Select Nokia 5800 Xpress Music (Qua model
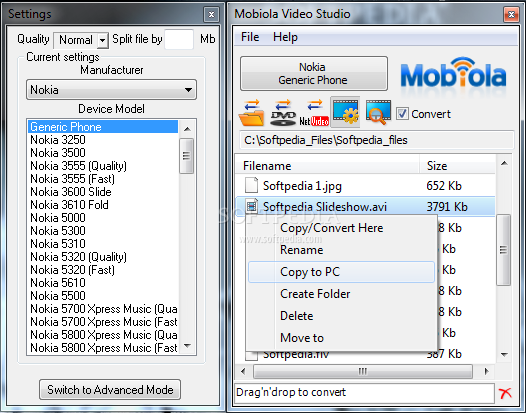Image resolution: width=526 pixels, height=413 pixels. click(x=103, y=335)
